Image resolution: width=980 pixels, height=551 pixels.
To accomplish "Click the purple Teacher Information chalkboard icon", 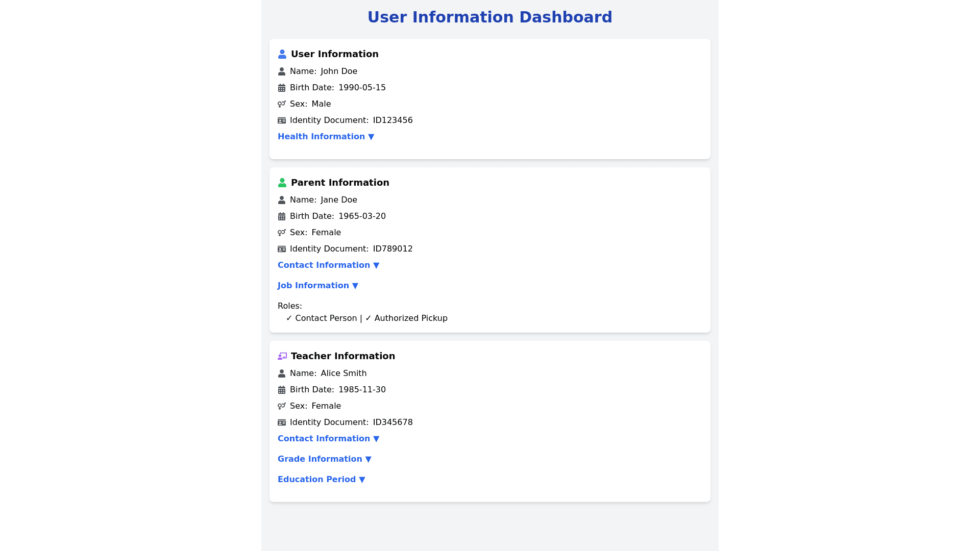I will 282,356.
